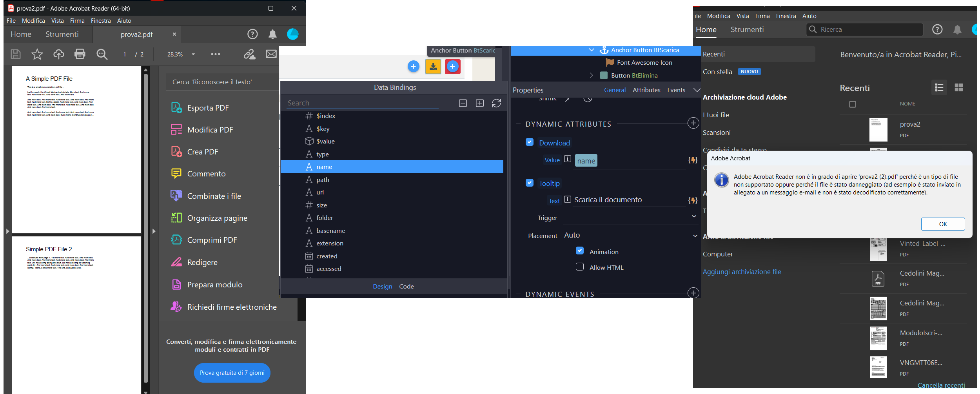Switch Recenti to grid view

[959, 87]
